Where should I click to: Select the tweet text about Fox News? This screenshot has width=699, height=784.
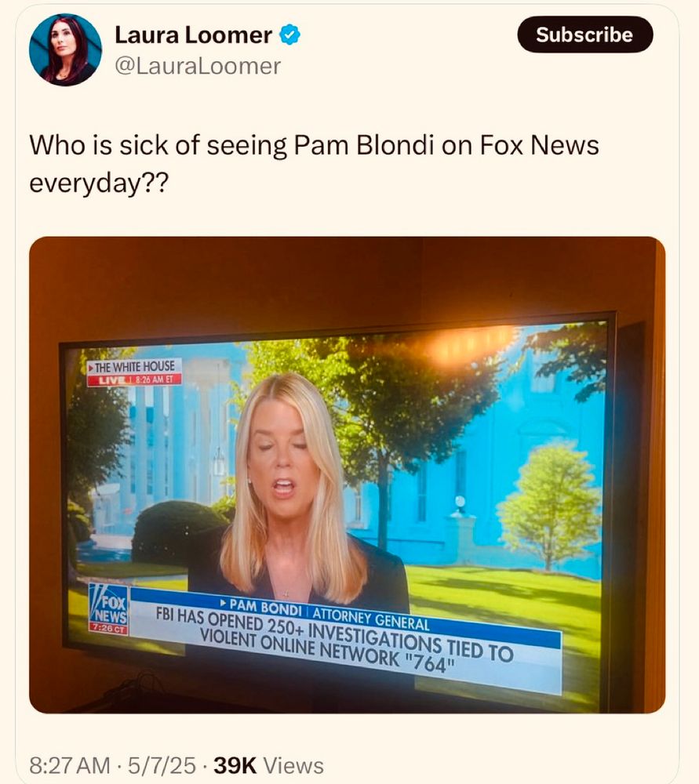314,164
